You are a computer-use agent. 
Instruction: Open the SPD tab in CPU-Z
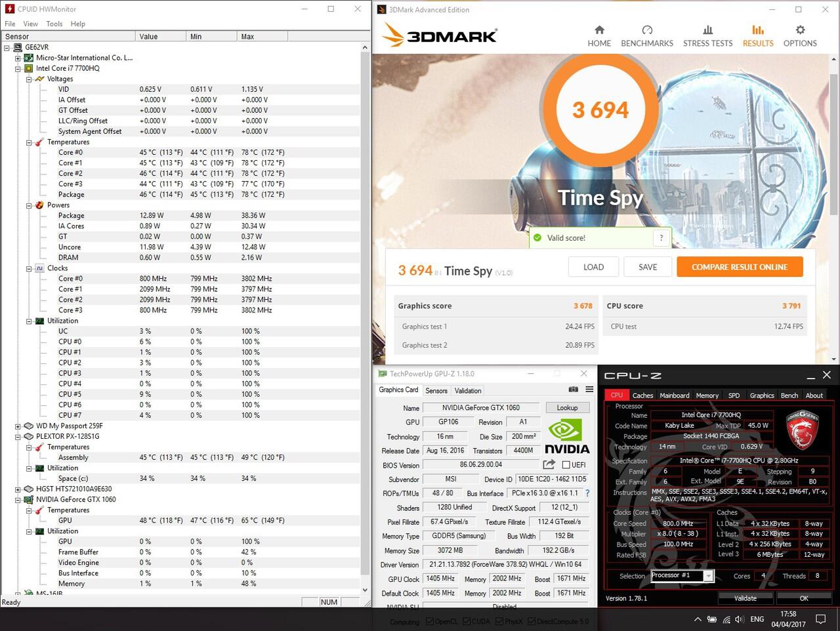[x=734, y=395]
